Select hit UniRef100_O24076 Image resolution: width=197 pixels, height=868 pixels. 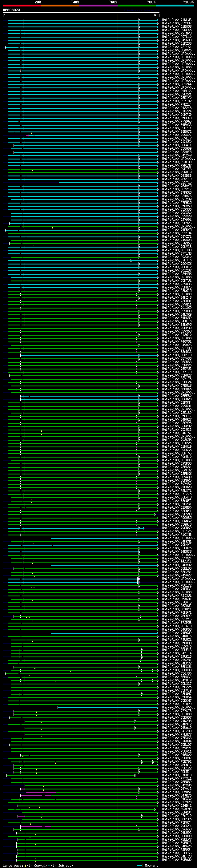tap(177, 196)
